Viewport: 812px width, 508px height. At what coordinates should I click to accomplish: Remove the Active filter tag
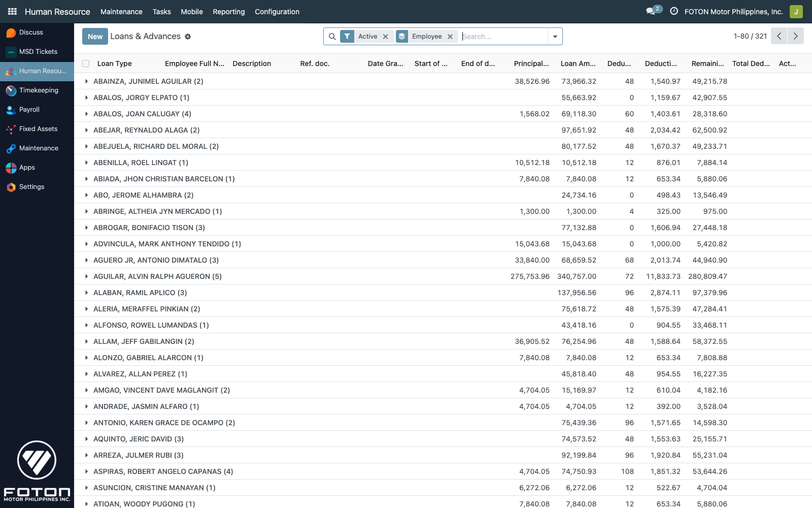[385, 36]
